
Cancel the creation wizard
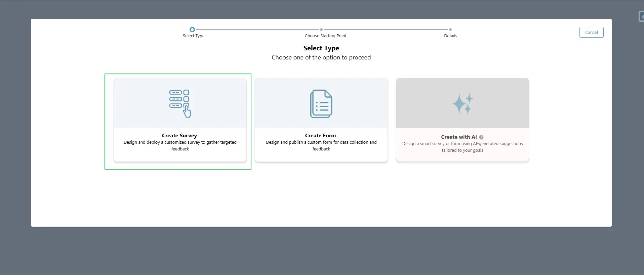pyautogui.click(x=591, y=32)
